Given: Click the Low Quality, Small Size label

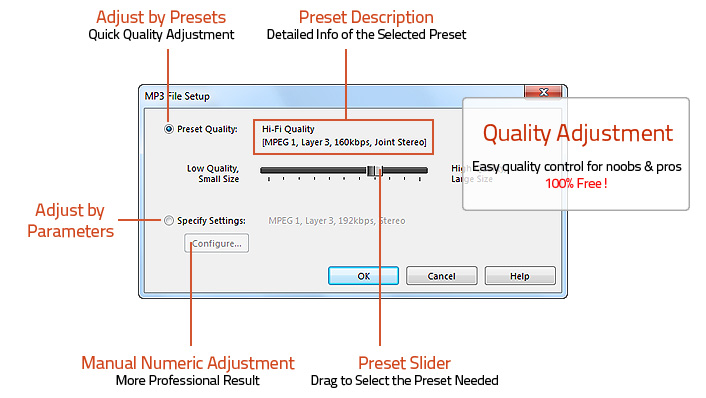Looking at the screenshot, I should tap(213, 173).
